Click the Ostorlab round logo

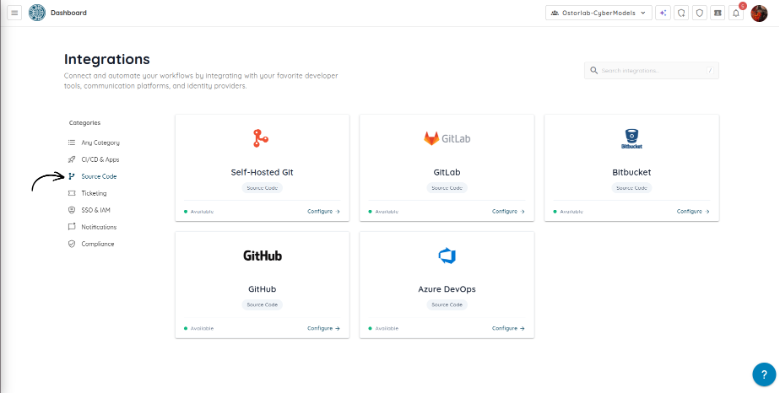[x=37, y=13]
